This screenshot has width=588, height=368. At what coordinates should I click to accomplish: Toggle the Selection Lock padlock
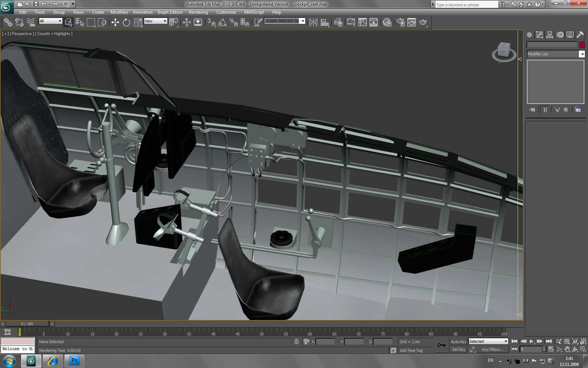coord(296,342)
